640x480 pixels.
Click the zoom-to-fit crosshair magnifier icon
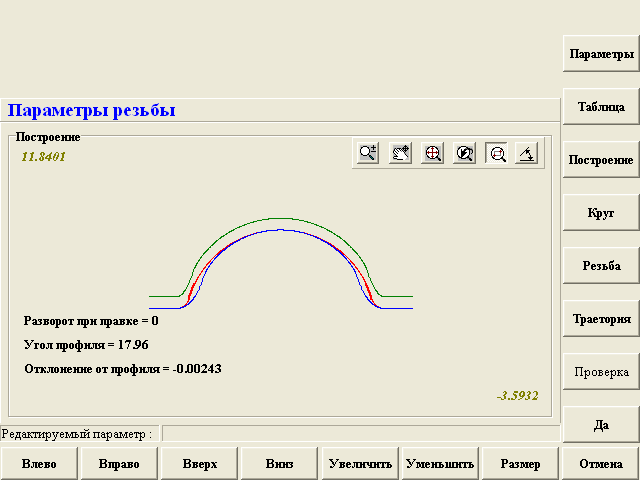[x=432, y=153]
